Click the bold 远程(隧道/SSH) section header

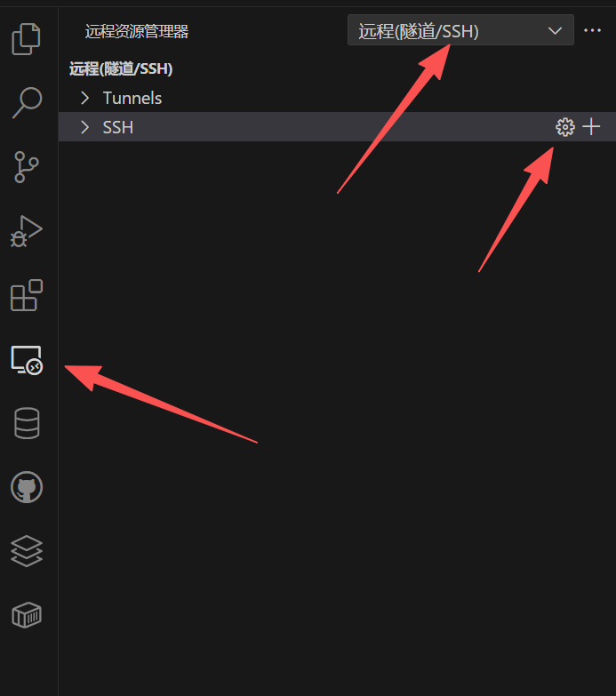click(121, 68)
